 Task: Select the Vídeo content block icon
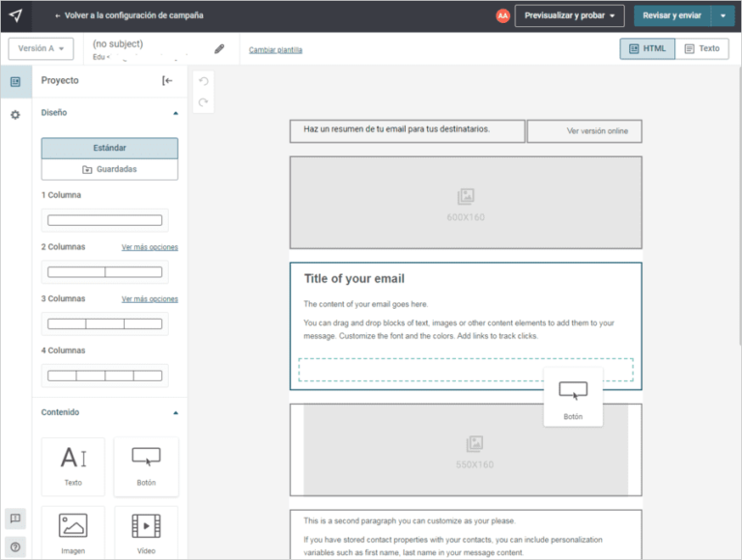point(146,533)
